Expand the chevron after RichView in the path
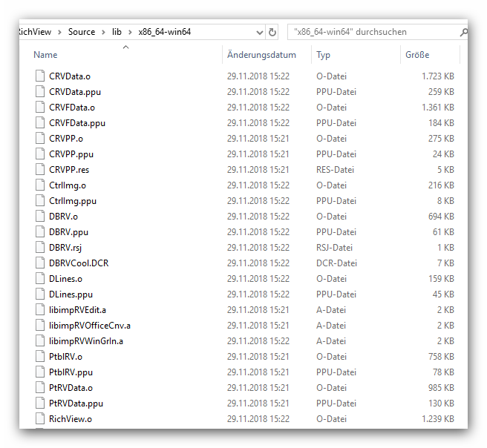This screenshot has height=448, width=487. (59, 32)
